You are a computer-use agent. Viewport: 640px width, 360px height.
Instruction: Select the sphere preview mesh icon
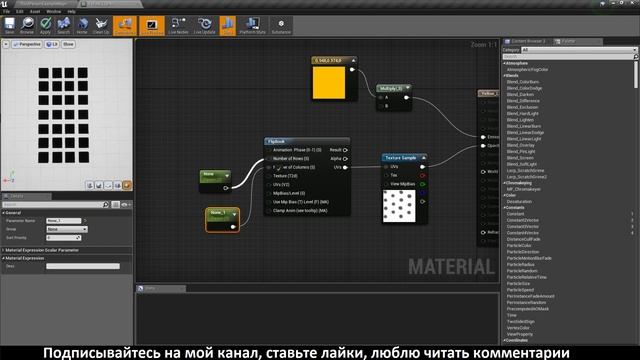click(99, 186)
